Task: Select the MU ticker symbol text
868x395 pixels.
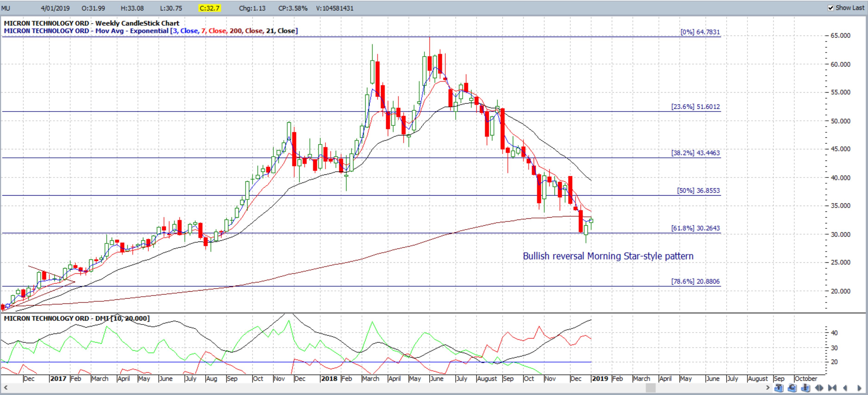Action: (x=6, y=8)
